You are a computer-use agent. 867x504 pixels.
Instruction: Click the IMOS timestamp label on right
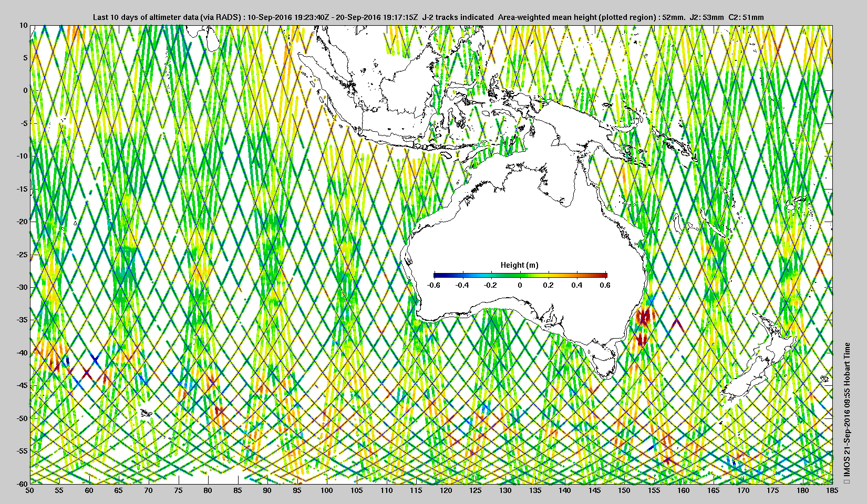coord(847,413)
